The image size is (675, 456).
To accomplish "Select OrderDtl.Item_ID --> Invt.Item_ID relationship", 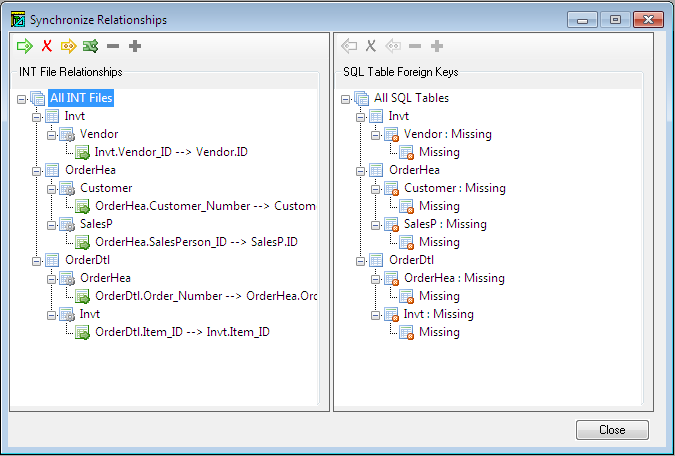I will pos(182,332).
